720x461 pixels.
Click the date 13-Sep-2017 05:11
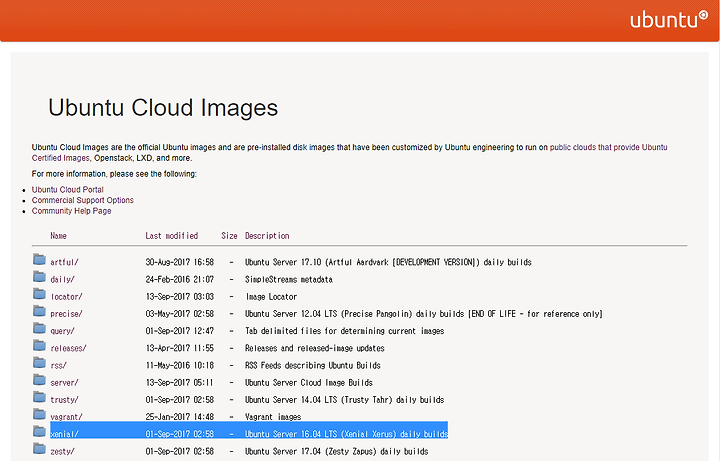pyautogui.click(x=180, y=382)
